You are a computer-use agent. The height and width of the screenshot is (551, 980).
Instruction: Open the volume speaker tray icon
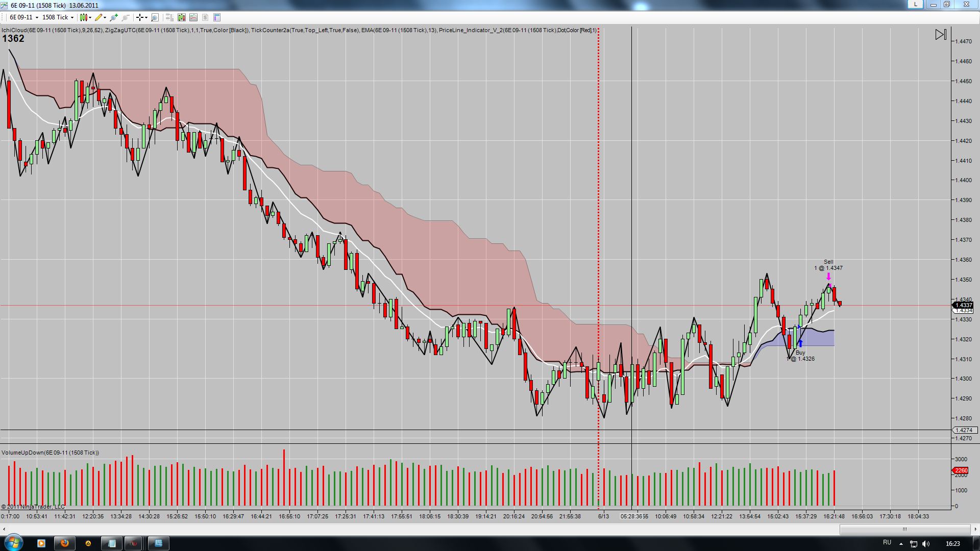[x=926, y=544]
